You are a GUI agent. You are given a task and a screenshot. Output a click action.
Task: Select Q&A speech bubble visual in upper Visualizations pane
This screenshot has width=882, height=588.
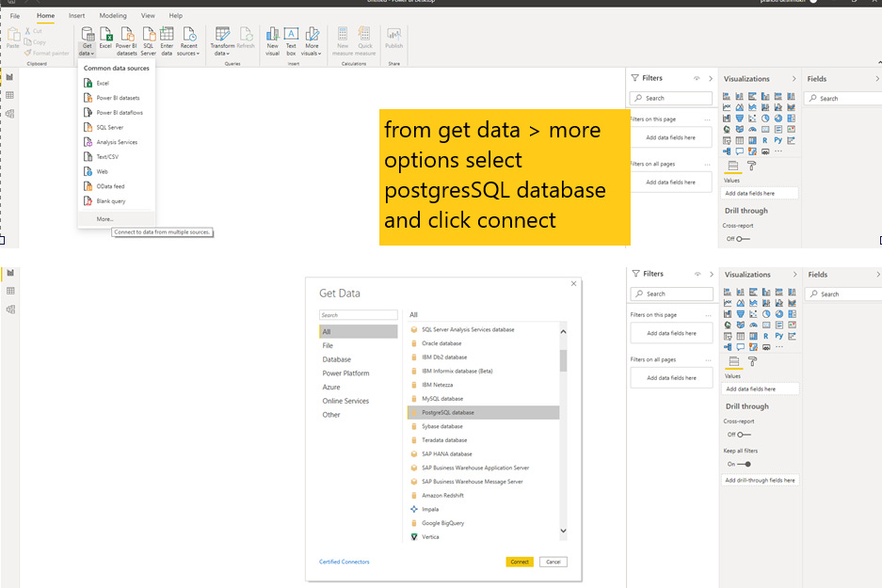pos(739,151)
